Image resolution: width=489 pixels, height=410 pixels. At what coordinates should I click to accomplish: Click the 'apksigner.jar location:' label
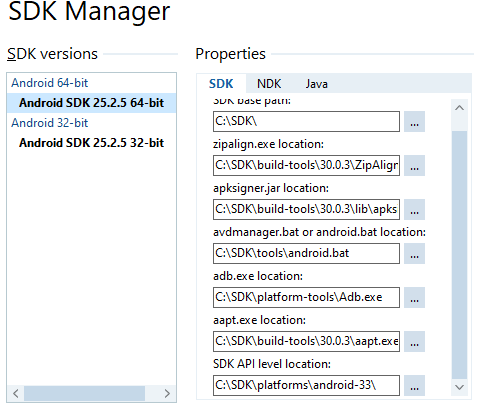click(271, 188)
